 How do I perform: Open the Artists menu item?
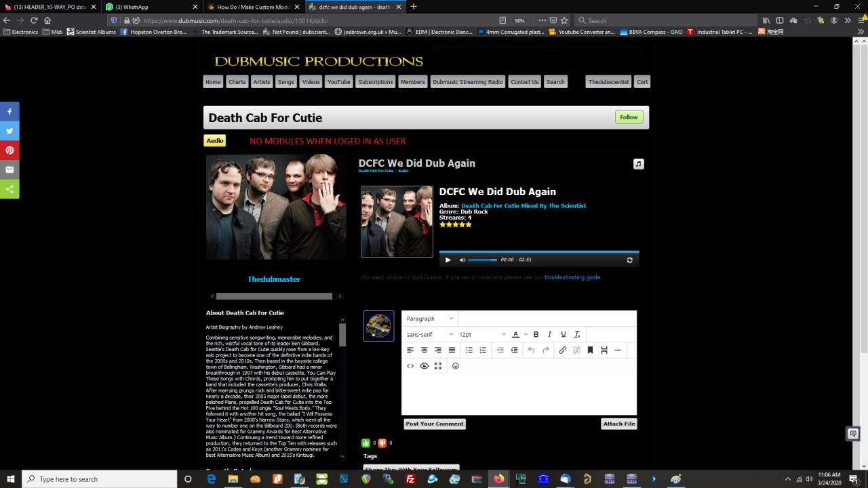[262, 82]
